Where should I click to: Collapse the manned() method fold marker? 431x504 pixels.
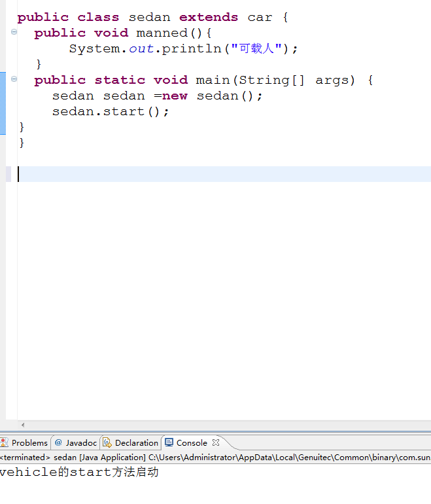pos(14,31)
